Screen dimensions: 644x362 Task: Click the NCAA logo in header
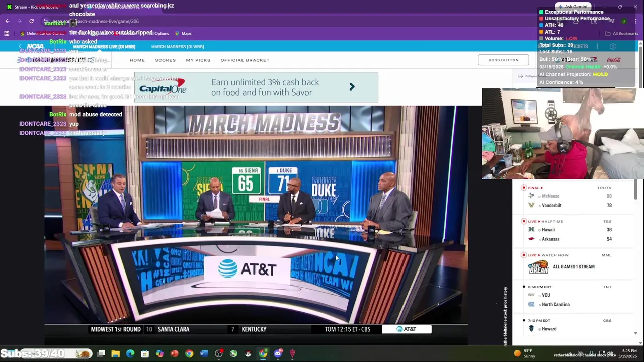[35, 46]
